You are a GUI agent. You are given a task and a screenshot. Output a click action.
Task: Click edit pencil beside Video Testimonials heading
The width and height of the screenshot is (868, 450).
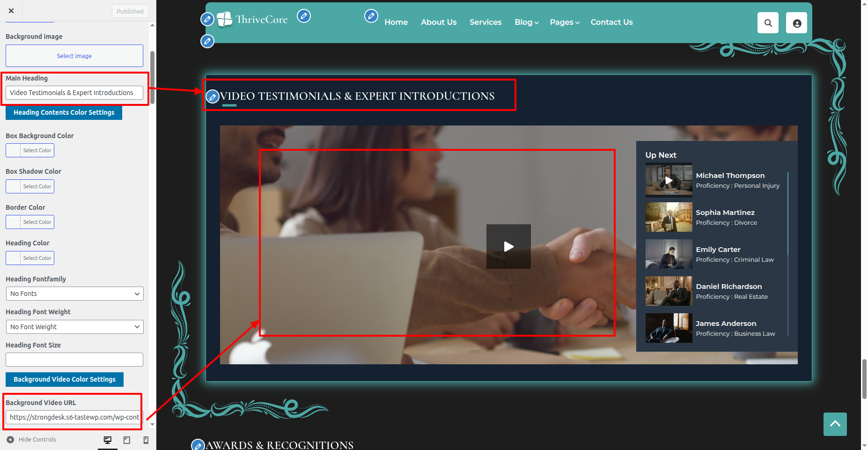[x=213, y=97]
